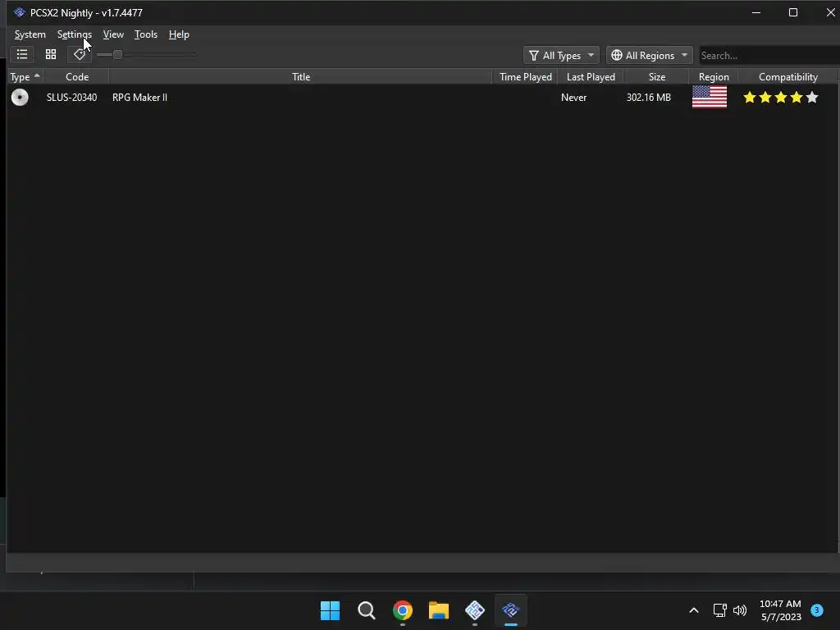
Task: Click the Never last played cell
Action: click(x=573, y=98)
